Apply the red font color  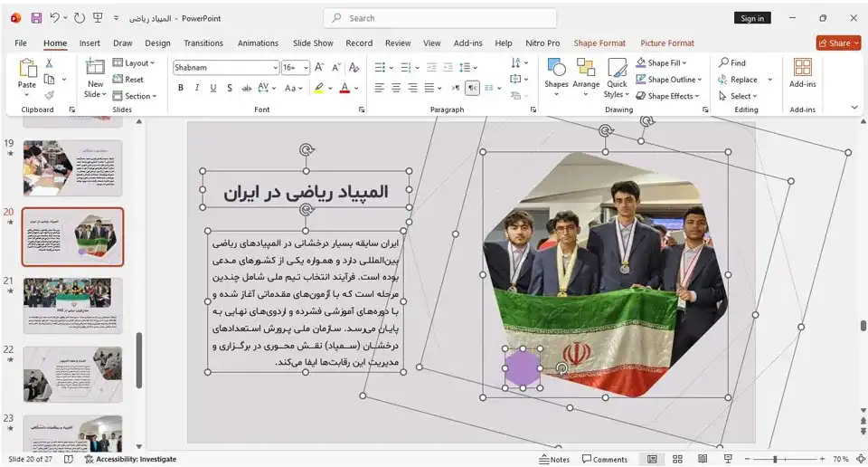344,88
